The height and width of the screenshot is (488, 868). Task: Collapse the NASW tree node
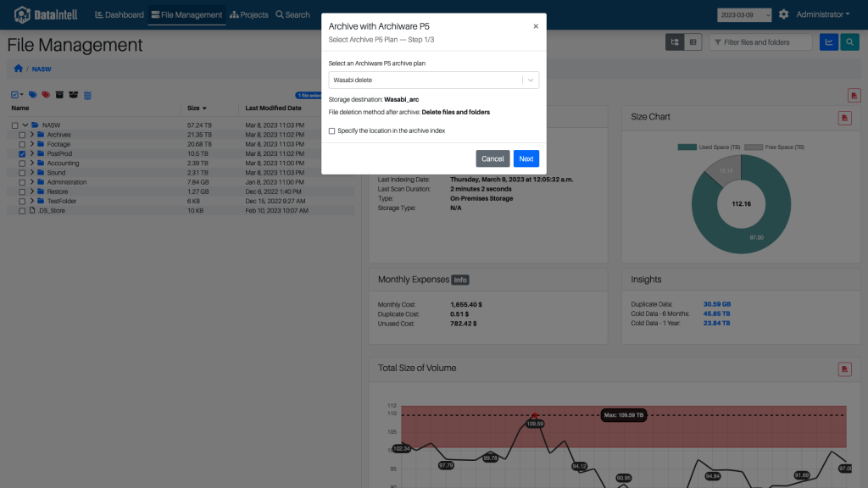(x=25, y=125)
